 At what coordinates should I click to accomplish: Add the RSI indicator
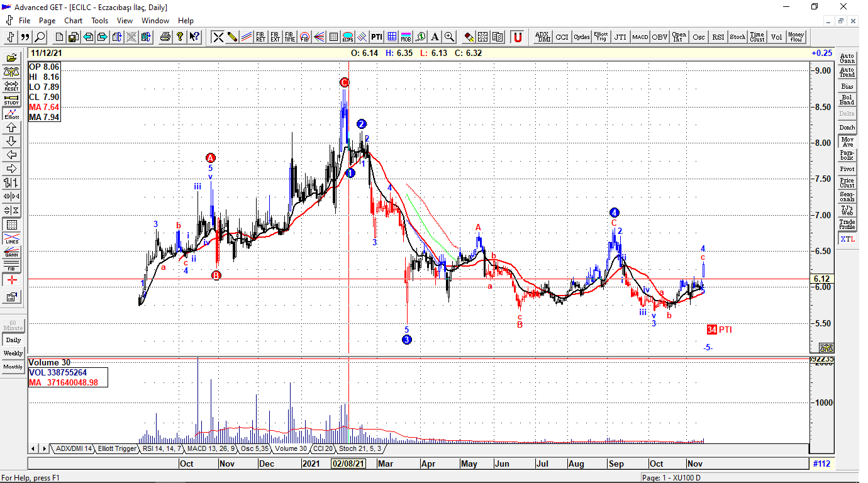(x=718, y=37)
